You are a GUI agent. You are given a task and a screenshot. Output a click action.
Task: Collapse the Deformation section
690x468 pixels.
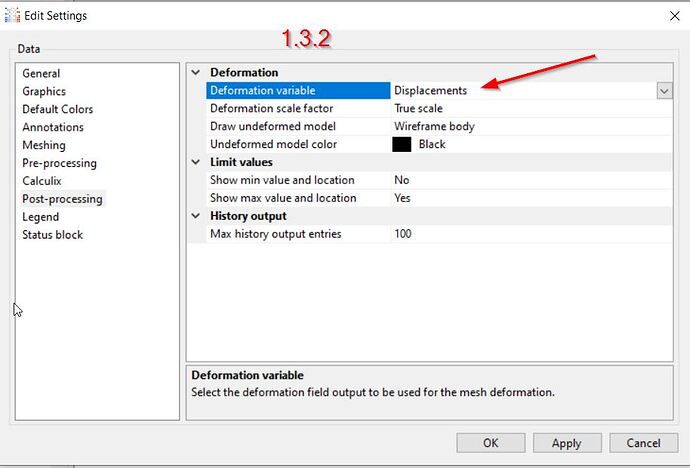pos(196,73)
